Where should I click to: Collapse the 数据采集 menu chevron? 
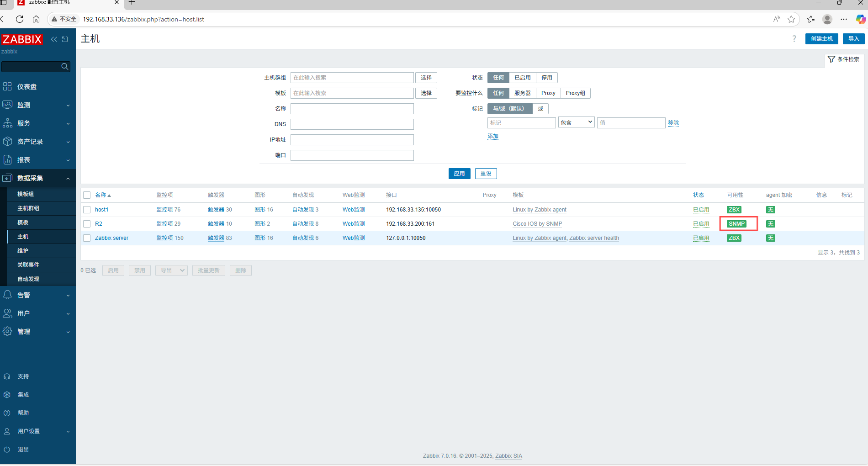(68, 178)
